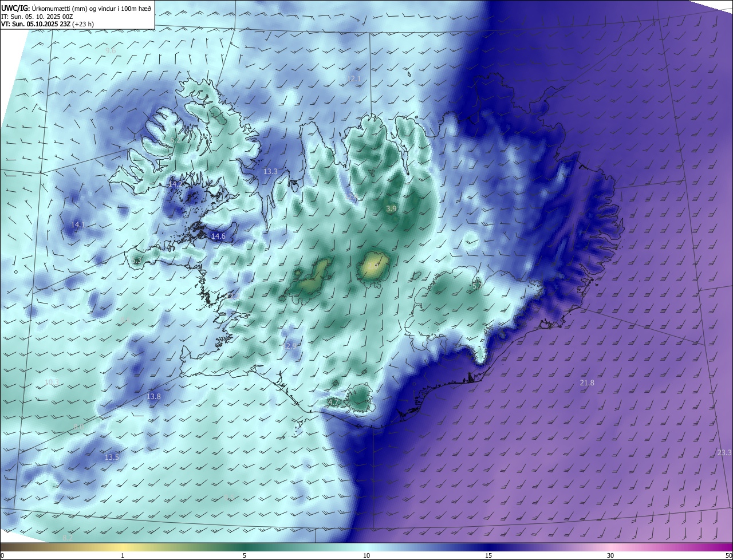Click the 13.8 value label on the map
This screenshot has height=560, width=733.
(153, 396)
